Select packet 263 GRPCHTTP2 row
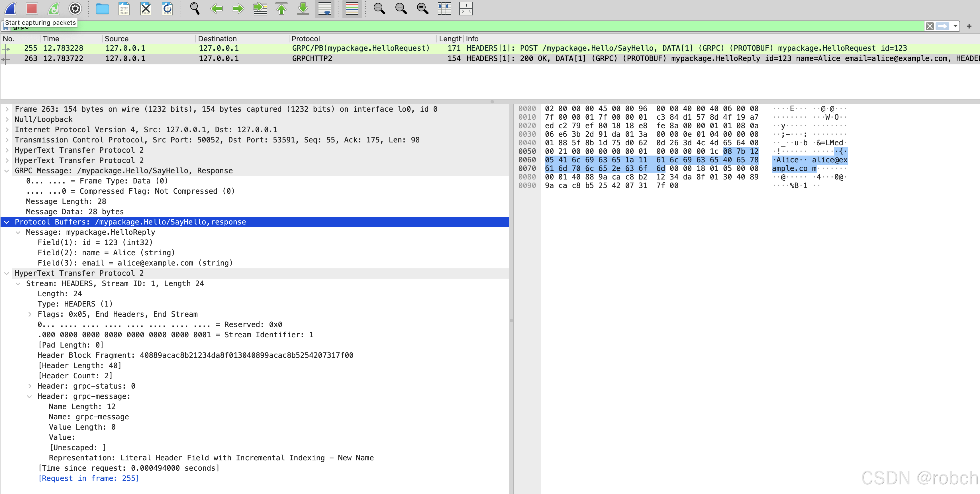Screen dimensions: 980x494 490,59
